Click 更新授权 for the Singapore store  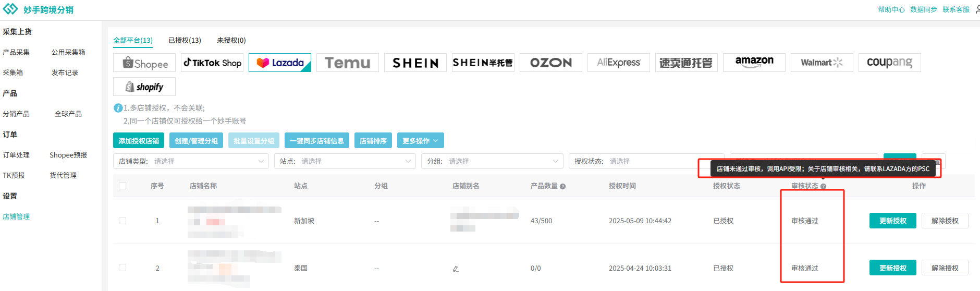[893, 221]
